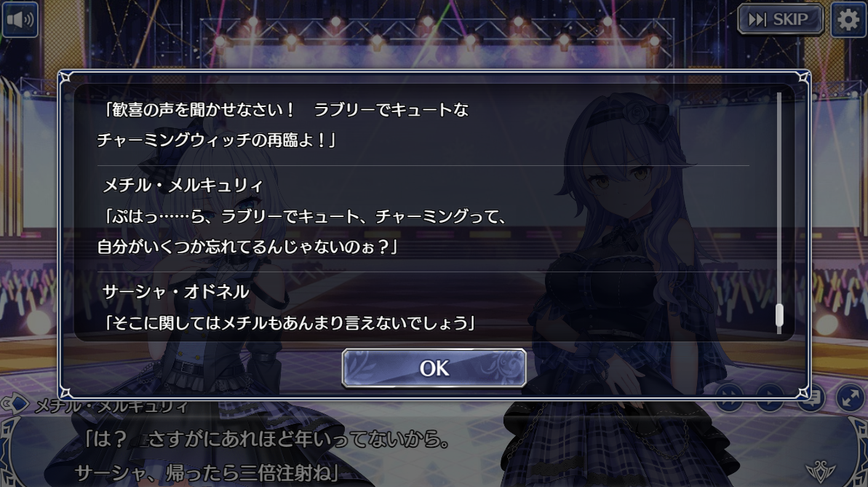This screenshot has width=868, height=487.
Task: Click the line starting with ぷはっ……ら、ラブリーで
Action: tap(305, 216)
